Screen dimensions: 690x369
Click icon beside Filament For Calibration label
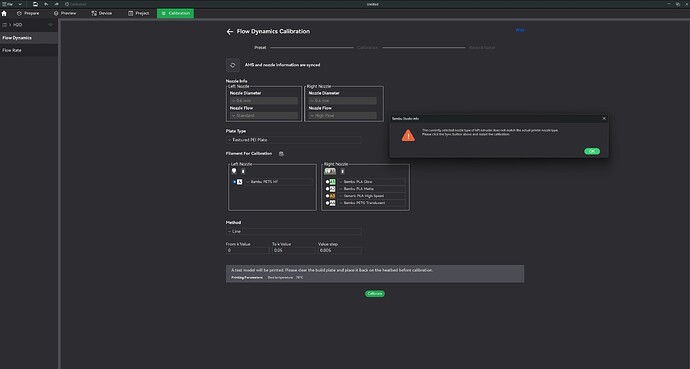coord(281,153)
